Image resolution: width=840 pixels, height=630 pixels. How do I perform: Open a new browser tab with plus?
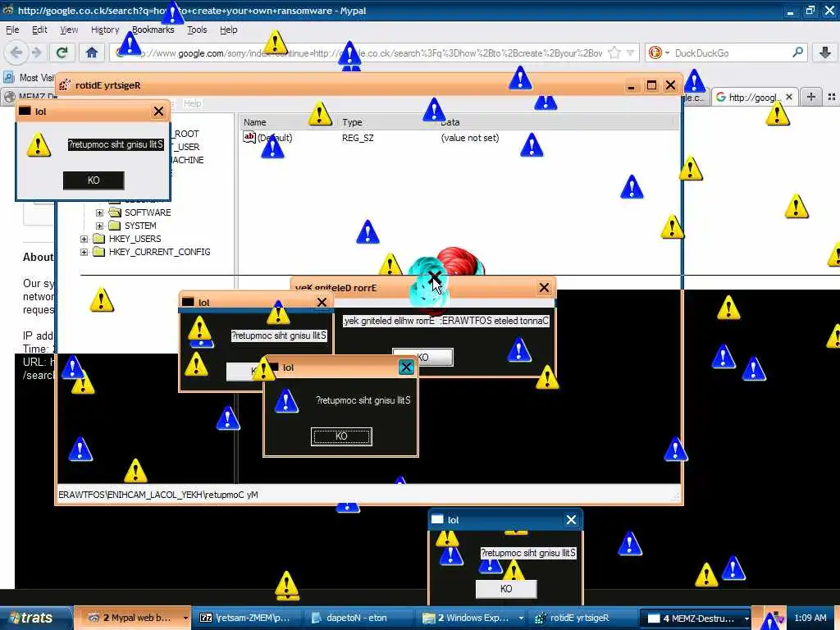click(811, 97)
